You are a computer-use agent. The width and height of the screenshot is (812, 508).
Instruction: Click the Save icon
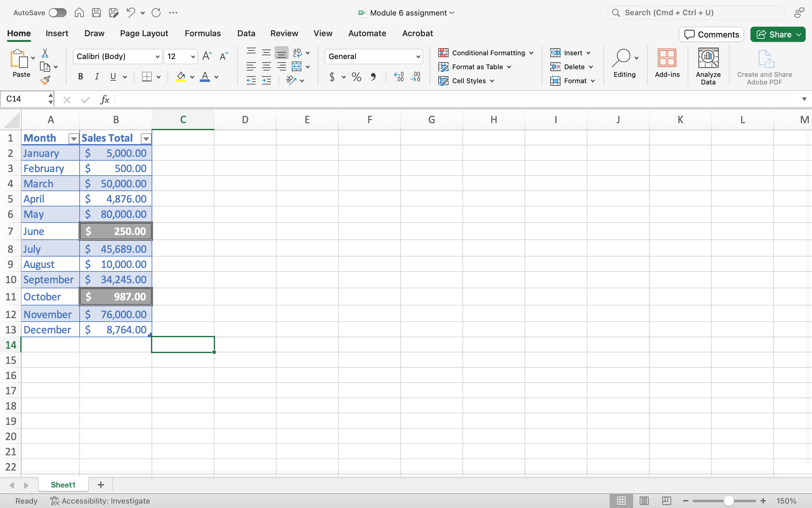96,13
